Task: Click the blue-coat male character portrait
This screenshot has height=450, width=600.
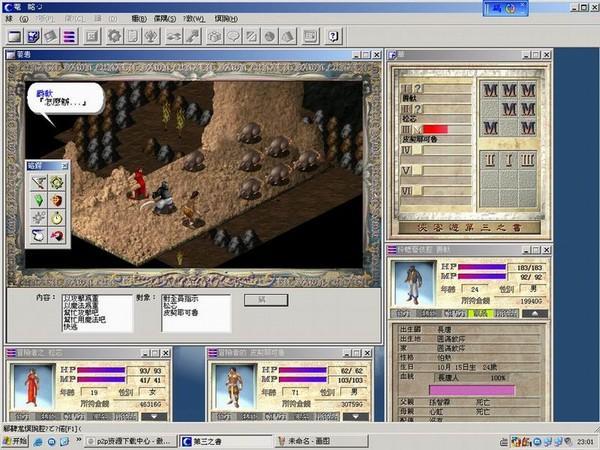Action: pos(414,284)
